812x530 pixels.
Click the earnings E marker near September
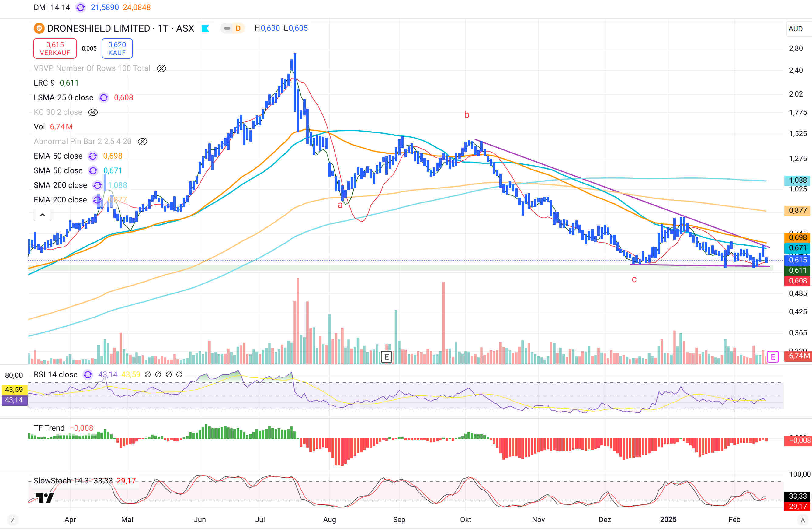coord(386,357)
